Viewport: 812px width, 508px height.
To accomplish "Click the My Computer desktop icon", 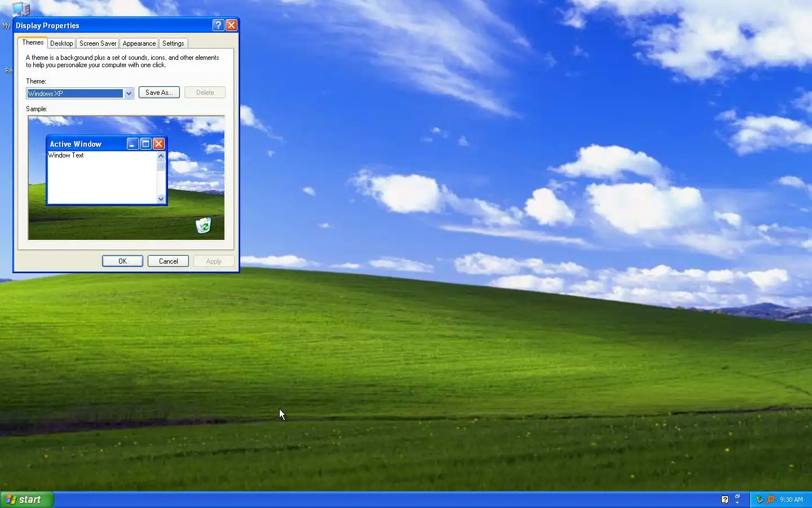I will [20, 8].
